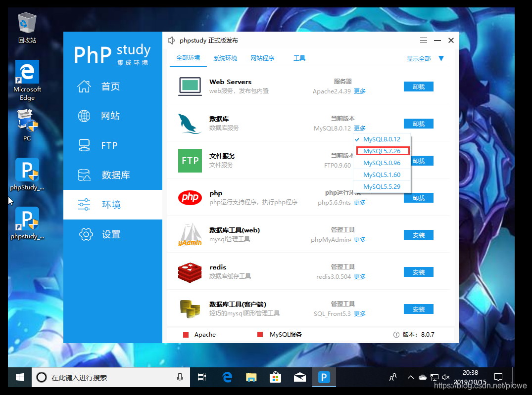532x395 pixels.
Task: Choose MySQL5.0.96 from version list
Action: (x=382, y=163)
